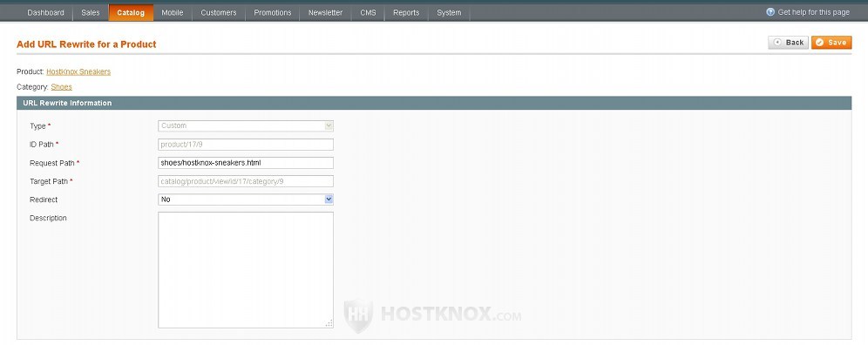Click the ID Path input field

point(246,145)
